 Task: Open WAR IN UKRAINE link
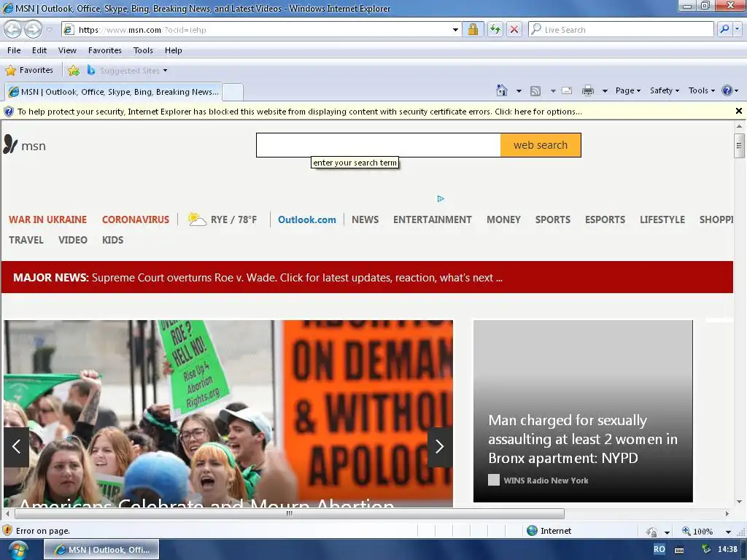[47, 219]
